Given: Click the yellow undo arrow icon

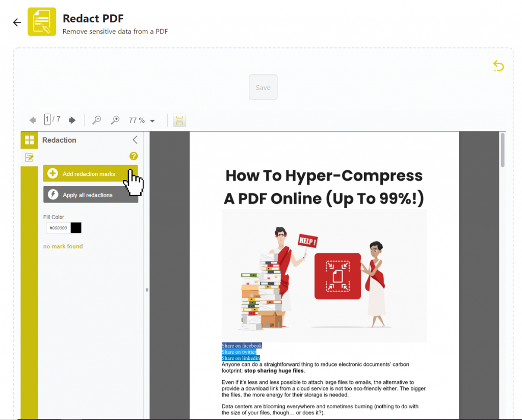Looking at the screenshot, I should coord(499,66).
